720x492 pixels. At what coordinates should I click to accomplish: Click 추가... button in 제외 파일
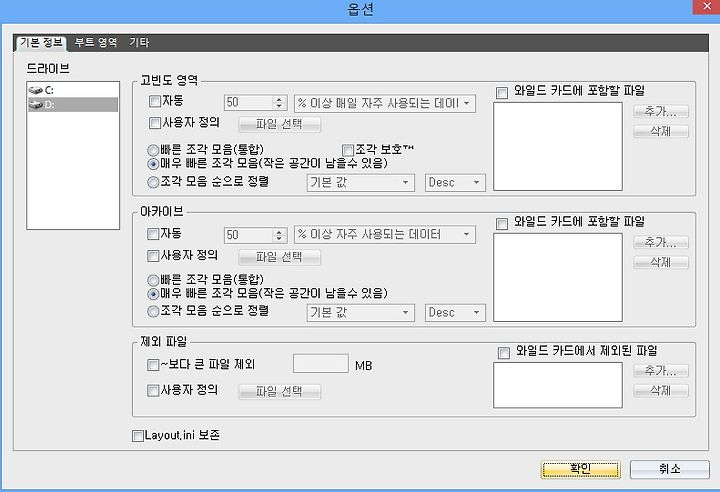(x=661, y=371)
